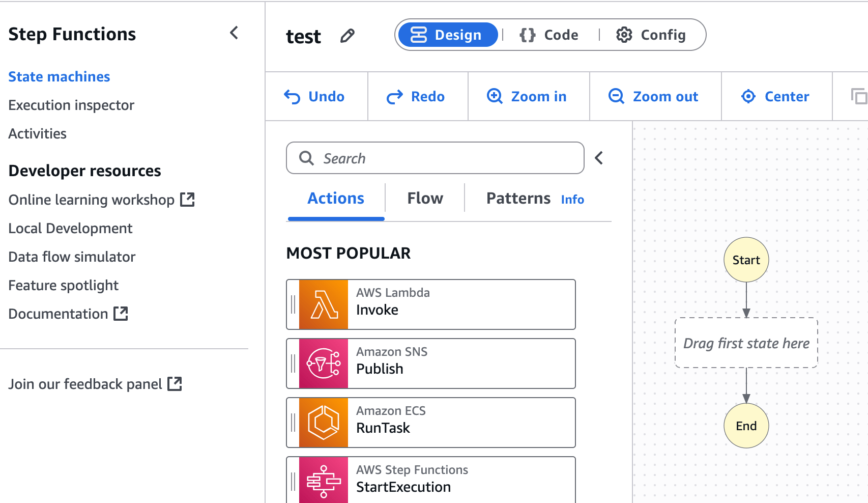
Task: Collapse the states browser panel
Action: (599, 158)
